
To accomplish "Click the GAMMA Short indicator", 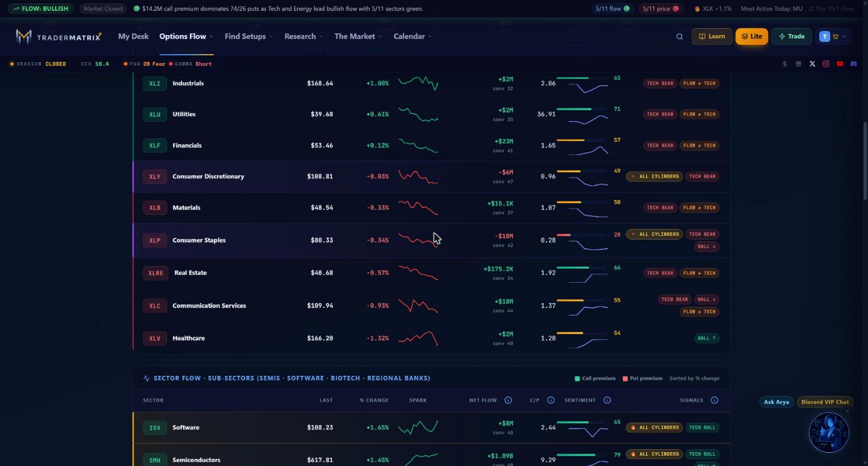I will (191, 64).
